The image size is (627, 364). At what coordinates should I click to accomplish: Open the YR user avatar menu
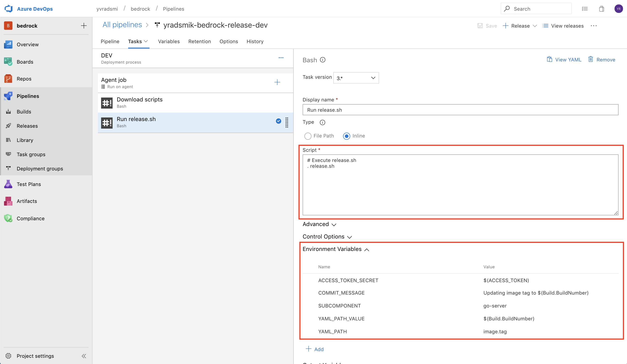(619, 9)
